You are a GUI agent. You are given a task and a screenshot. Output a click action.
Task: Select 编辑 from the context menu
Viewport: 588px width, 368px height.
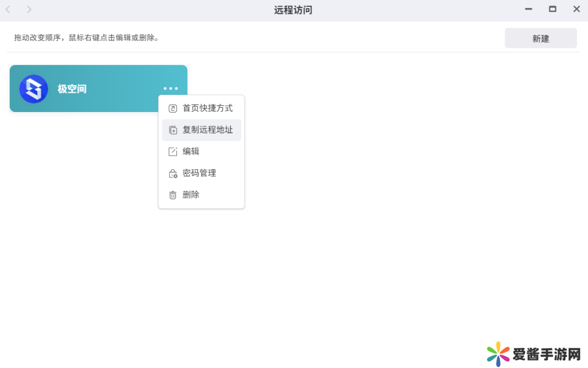pos(191,152)
